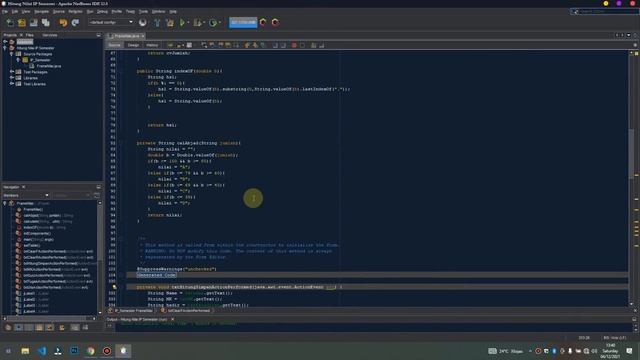Switch to the Design tab
The image size is (640, 360).
pyautogui.click(x=133, y=45)
